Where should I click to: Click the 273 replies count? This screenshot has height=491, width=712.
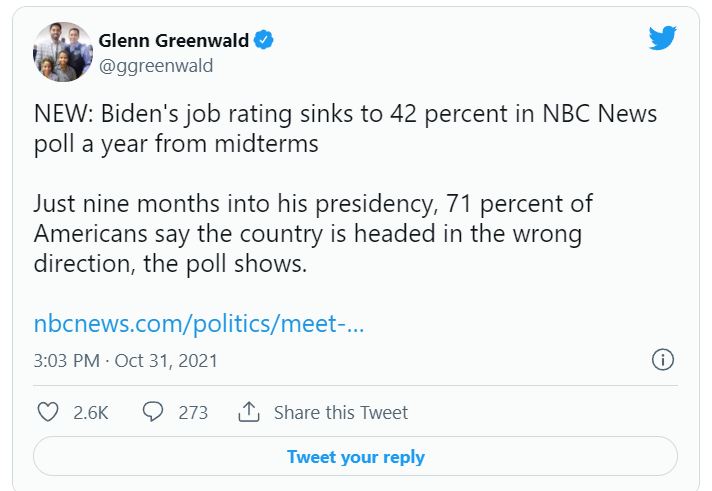point(192,412)
